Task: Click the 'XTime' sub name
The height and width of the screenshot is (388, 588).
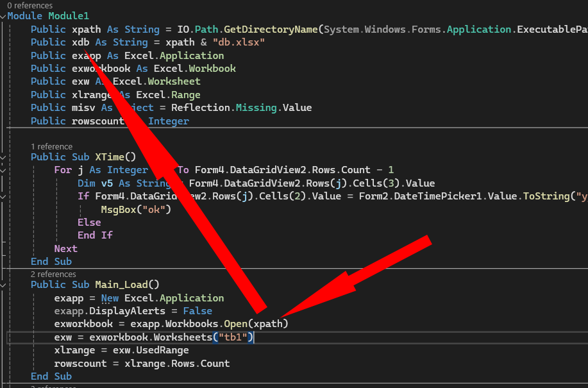Action: 110,157
